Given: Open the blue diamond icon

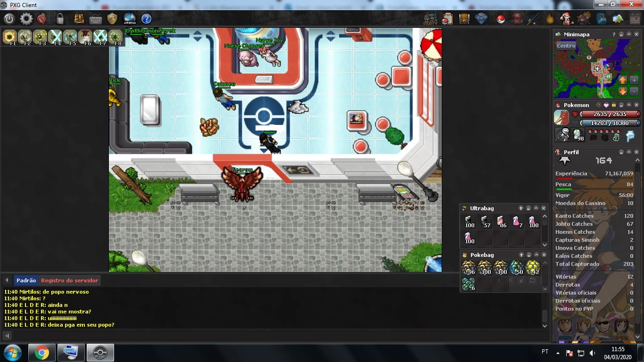Looking at the screenshot, I should [x=481, y=19].
